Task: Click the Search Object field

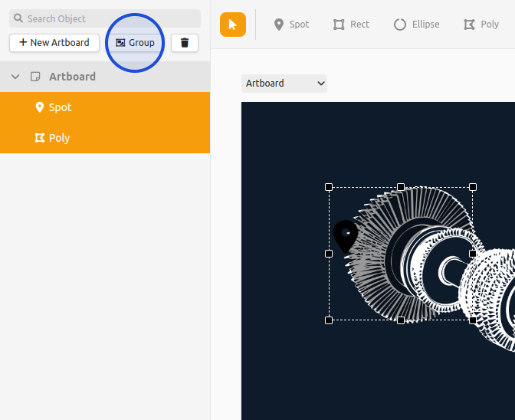Action: [105, 18]
